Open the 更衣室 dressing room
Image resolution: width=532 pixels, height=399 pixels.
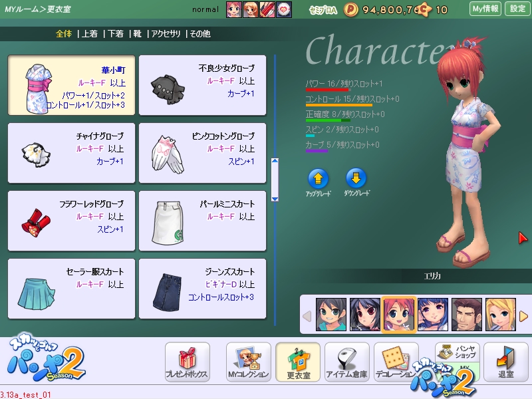[298, 362]
